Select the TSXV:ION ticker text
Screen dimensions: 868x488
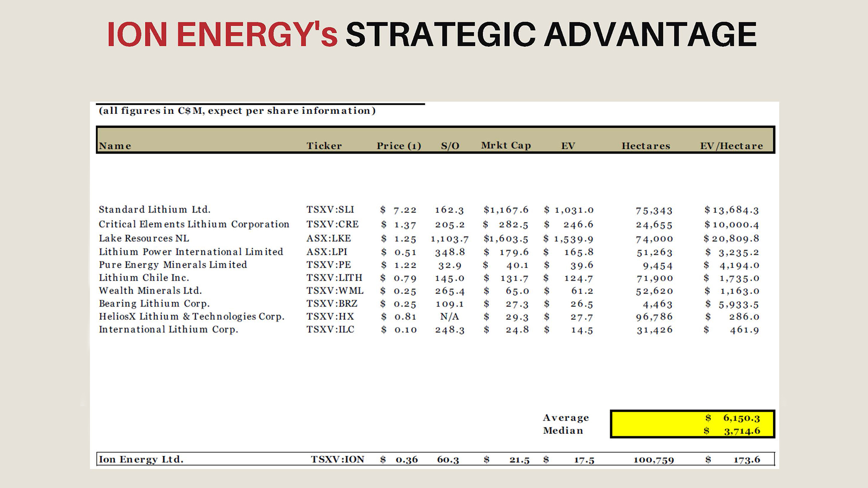click(337, 460)
